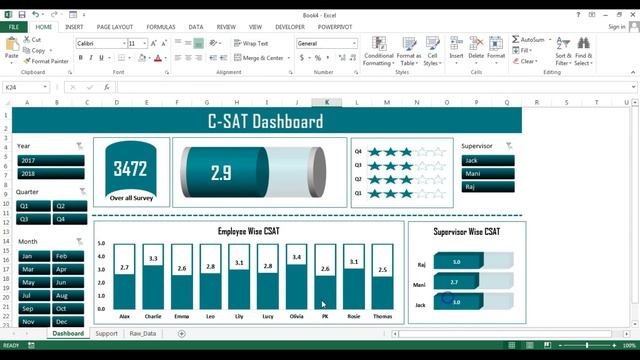Toggle Wrap Text

click(251, 43)
